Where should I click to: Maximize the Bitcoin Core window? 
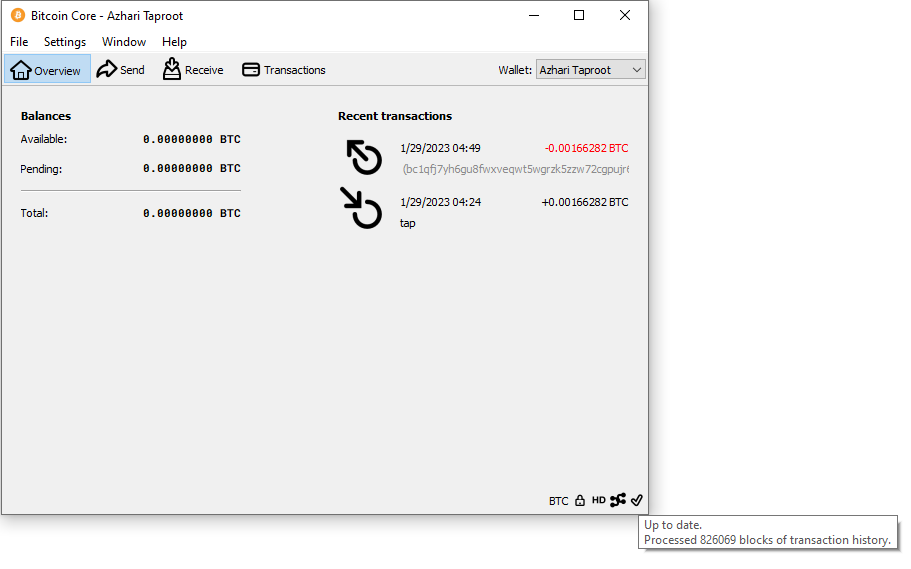pos(579,16)
